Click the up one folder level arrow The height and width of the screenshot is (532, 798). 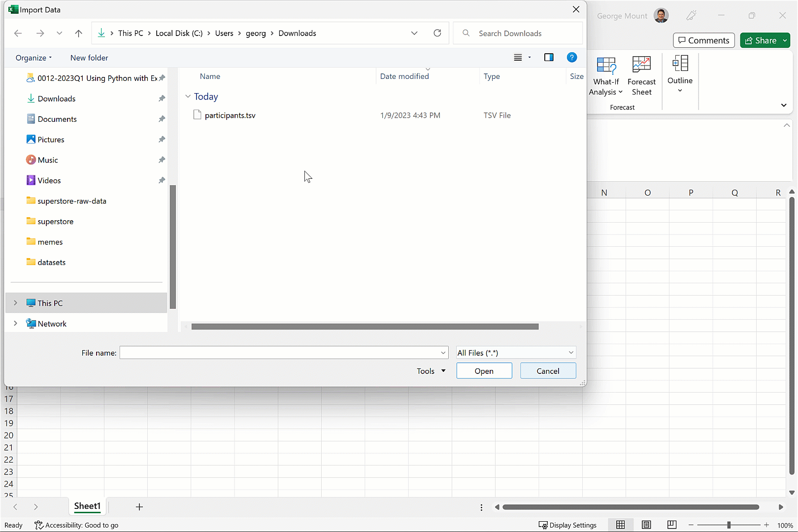point(78,33)
